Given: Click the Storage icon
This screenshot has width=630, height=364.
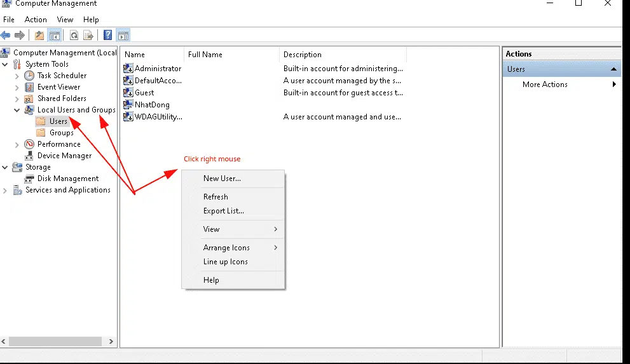Looking at the screenshot, I should pyautogui.click(x=17, y=167).
